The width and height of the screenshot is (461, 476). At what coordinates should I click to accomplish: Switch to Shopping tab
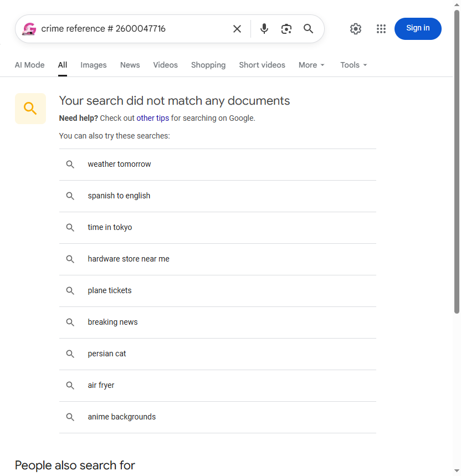coord(208,65)
